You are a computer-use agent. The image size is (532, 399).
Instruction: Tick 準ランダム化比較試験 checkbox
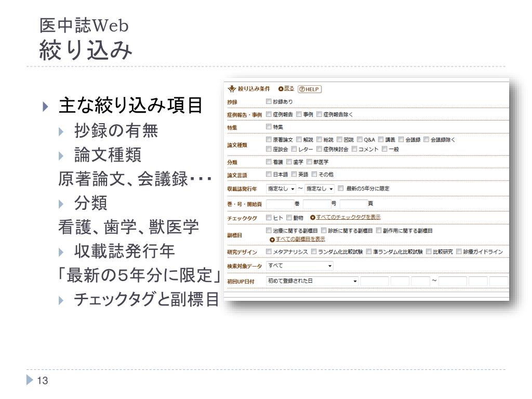pyautogui.click(x=369, y=251)
